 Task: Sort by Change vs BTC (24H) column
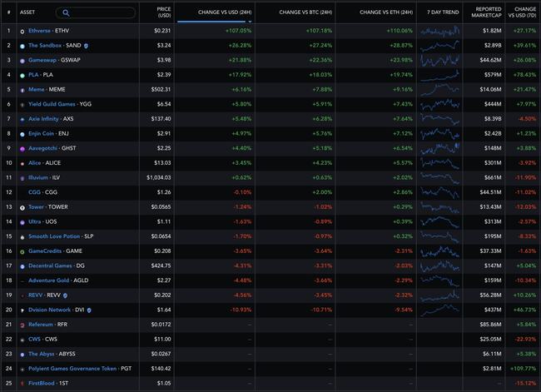[x=305, y=12]
